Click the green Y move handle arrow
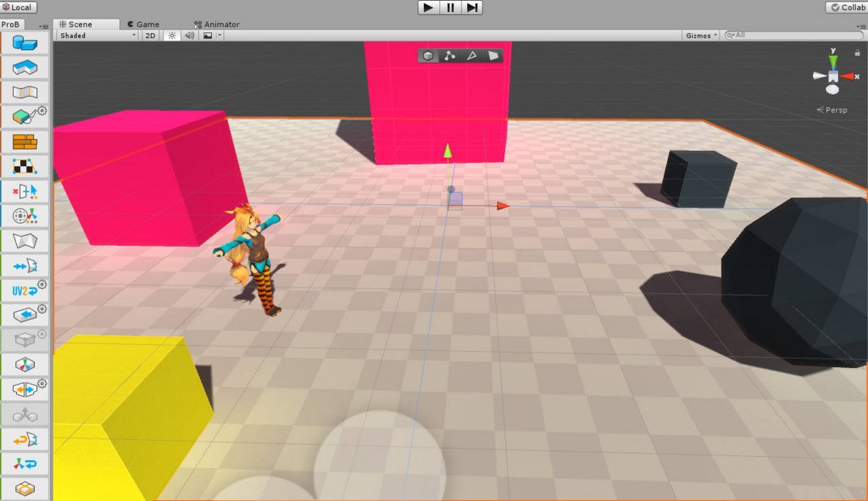This screenshot has width=868, height=501. [x=448, y=151]
